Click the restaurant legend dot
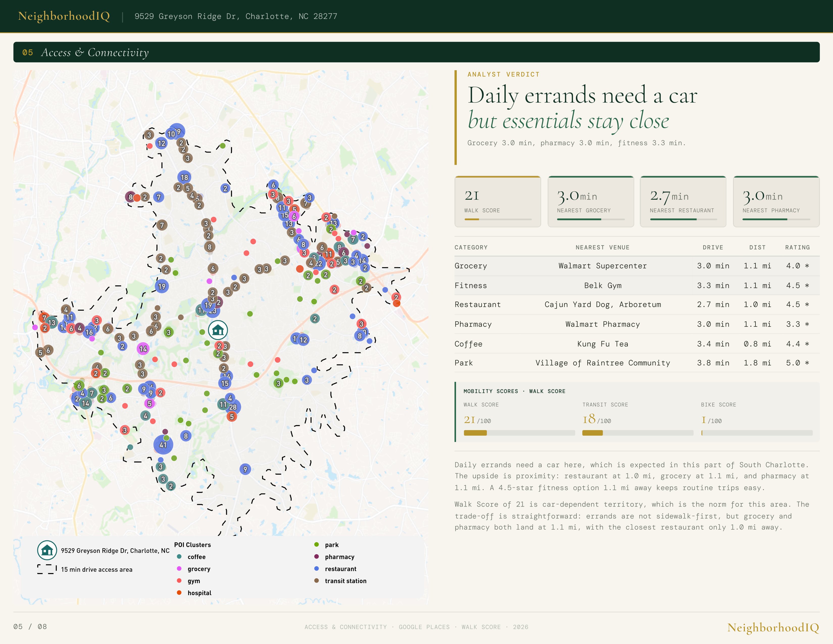 click(317, 568)
